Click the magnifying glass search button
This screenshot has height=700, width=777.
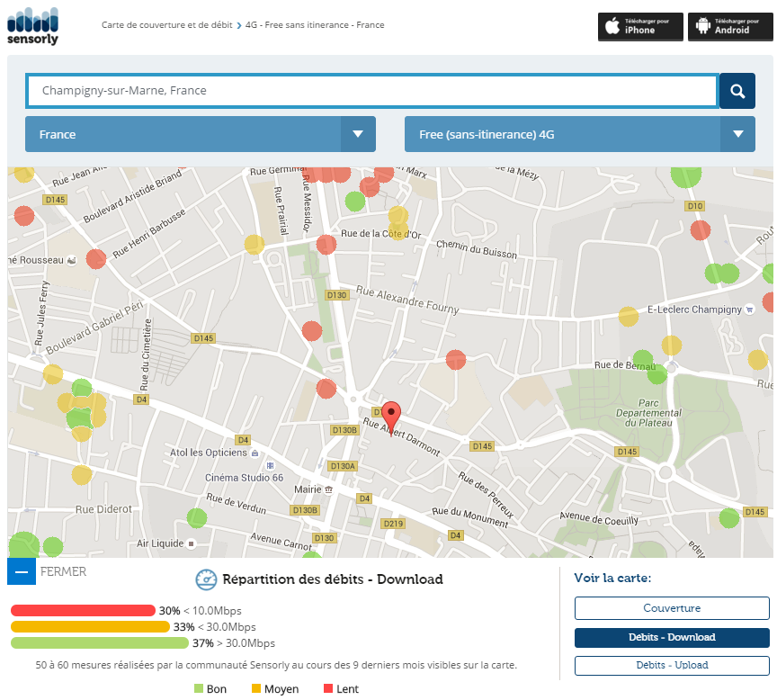737,91
